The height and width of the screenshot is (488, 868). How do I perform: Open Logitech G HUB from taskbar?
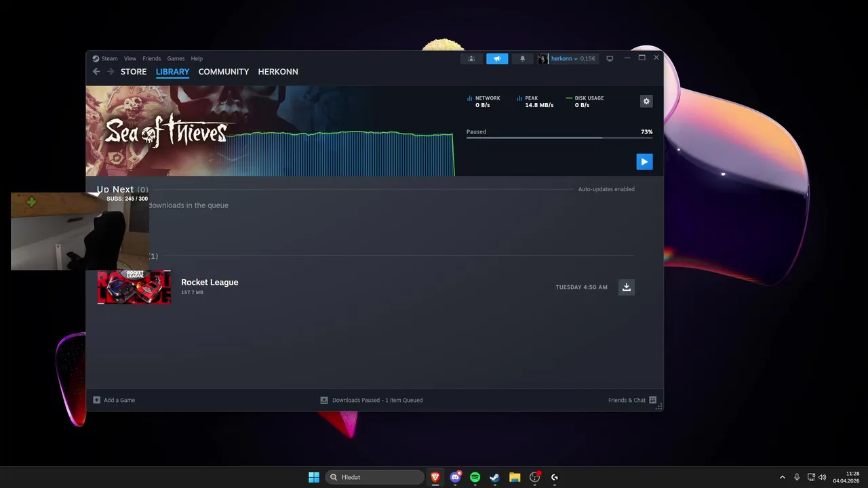[555, 477]
